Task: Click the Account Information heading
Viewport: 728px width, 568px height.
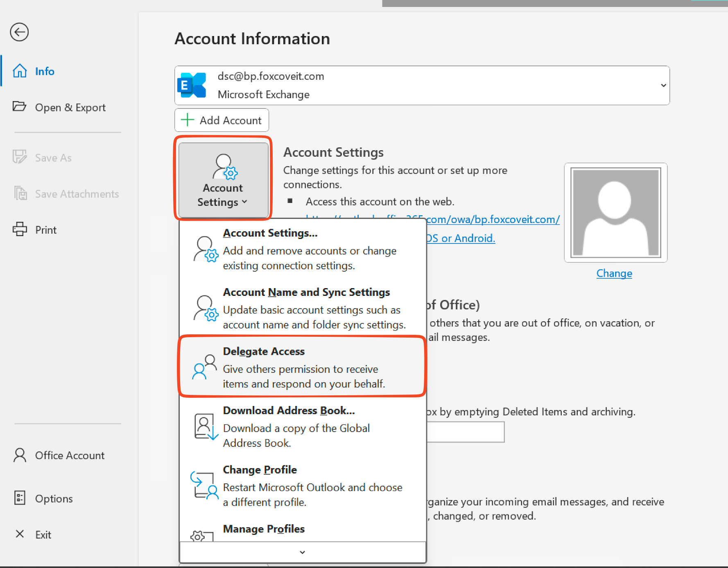Action: (252, 38)
